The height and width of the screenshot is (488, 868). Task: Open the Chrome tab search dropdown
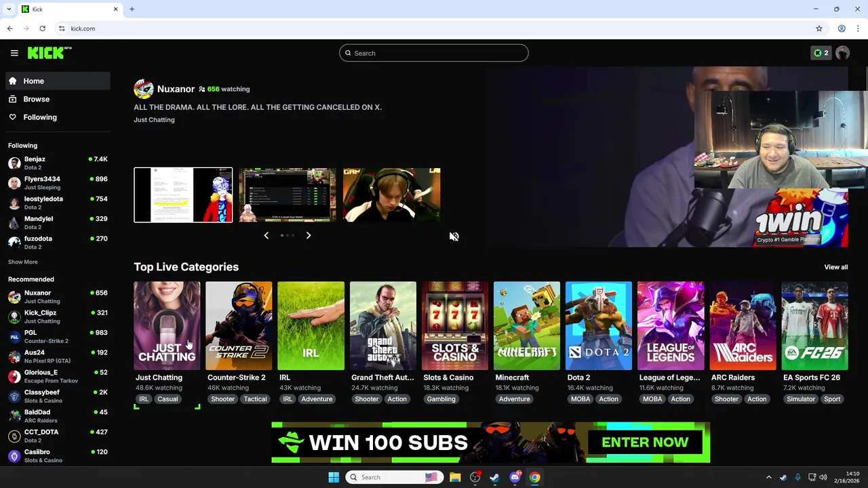pyautogui.click(x=9, y=9)
